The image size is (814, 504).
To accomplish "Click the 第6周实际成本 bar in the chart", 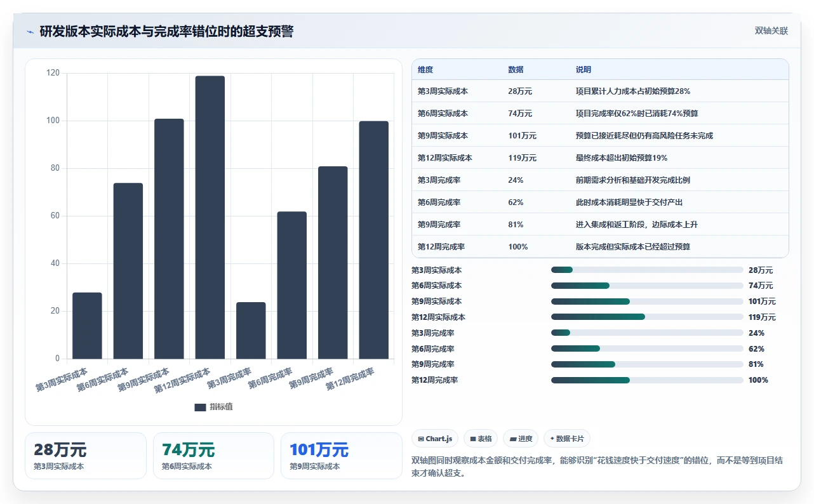I will 128,271.
